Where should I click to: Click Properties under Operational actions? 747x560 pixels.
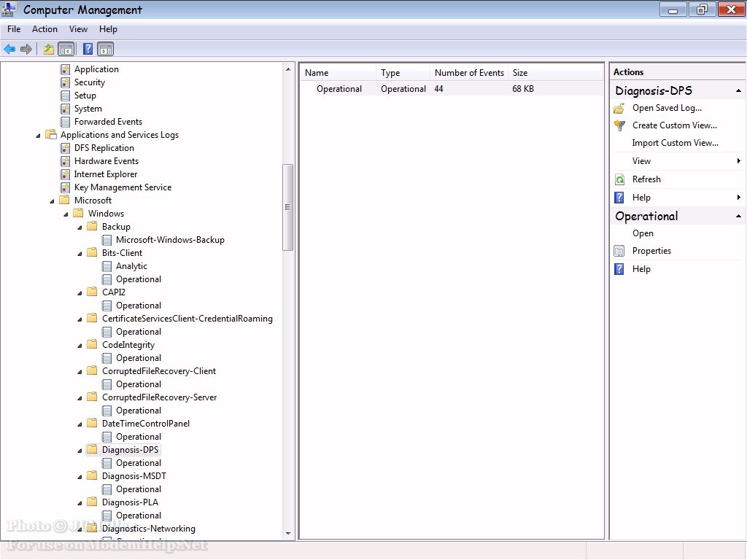(x=651, y=251)
